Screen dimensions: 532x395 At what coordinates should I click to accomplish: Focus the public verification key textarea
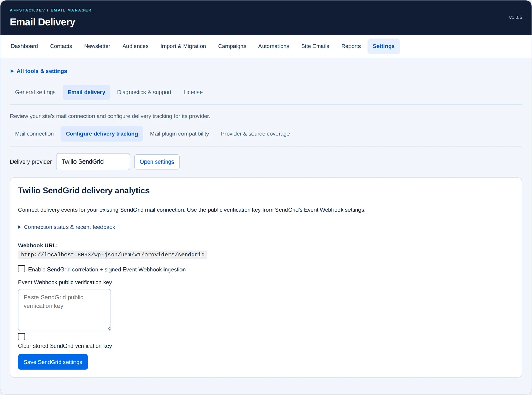tap(64, 310)
